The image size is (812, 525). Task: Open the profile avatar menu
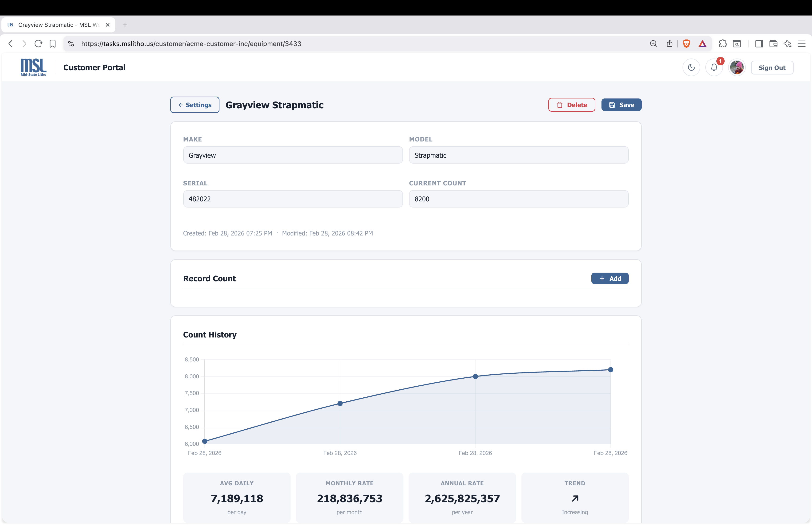tap(737, 67)
